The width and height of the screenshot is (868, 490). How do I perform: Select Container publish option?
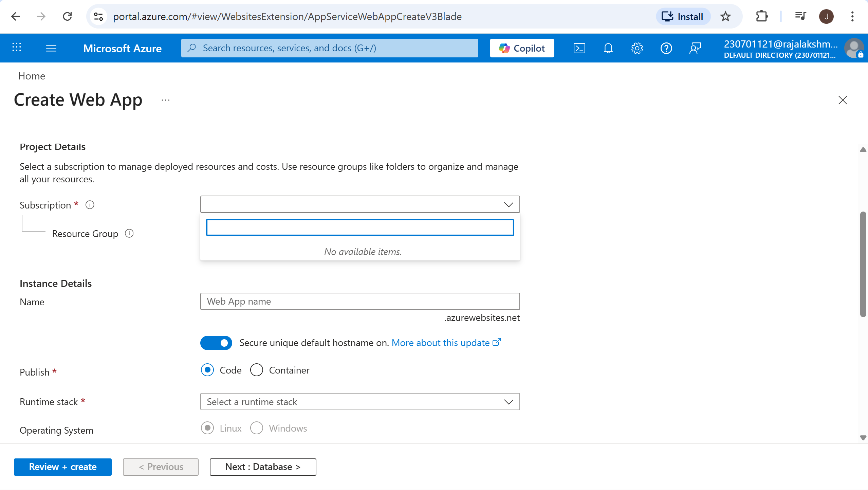(257, 370)
